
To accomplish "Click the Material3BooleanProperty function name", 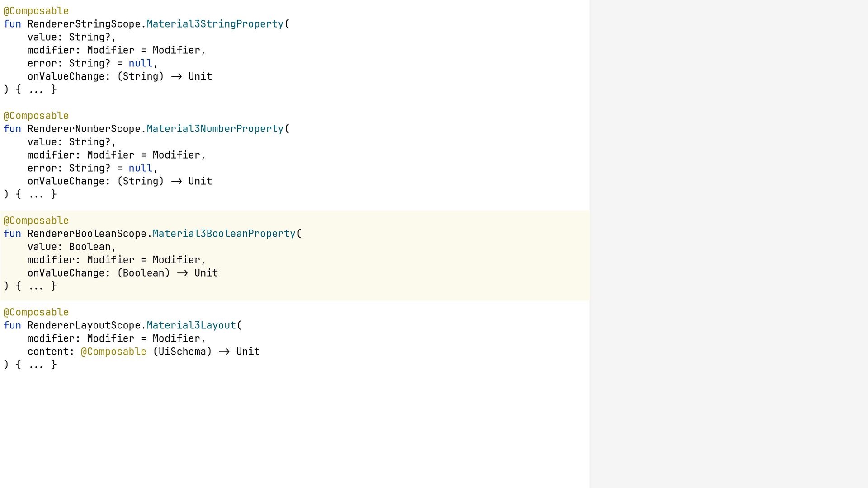I will (x=224, y=234).
